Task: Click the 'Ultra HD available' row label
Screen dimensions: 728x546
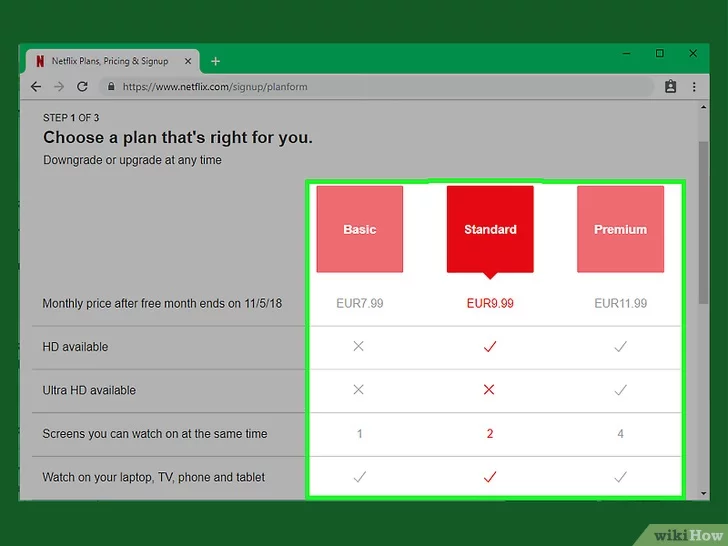Action: click(x=89, y=390)
